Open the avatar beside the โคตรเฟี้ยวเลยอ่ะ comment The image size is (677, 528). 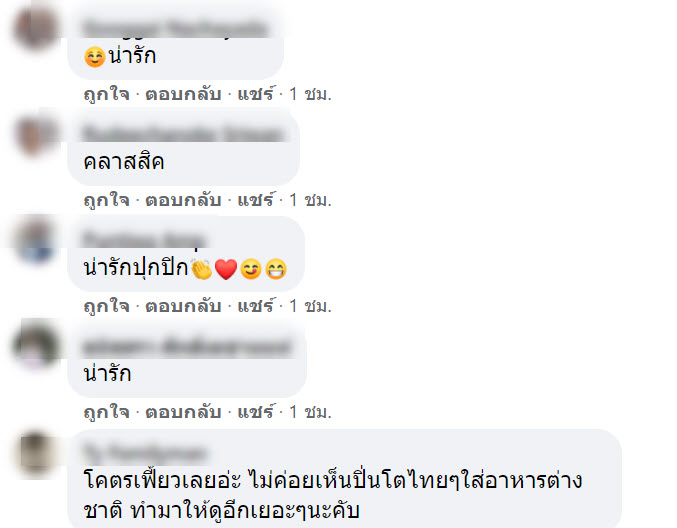(36, 453)
